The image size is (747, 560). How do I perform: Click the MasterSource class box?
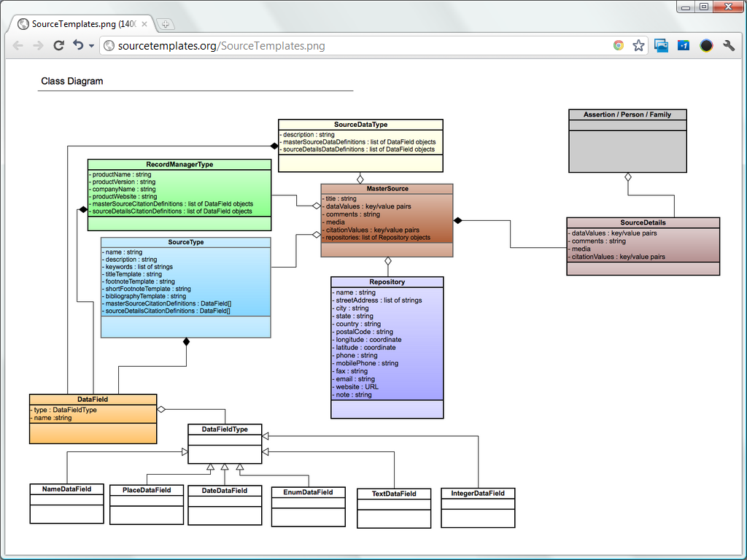387,219
